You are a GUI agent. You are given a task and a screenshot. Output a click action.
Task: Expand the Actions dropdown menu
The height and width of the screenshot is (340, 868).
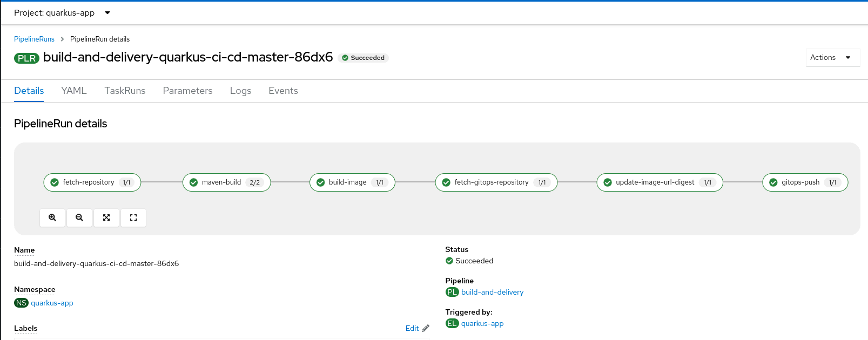pos(832,57)
